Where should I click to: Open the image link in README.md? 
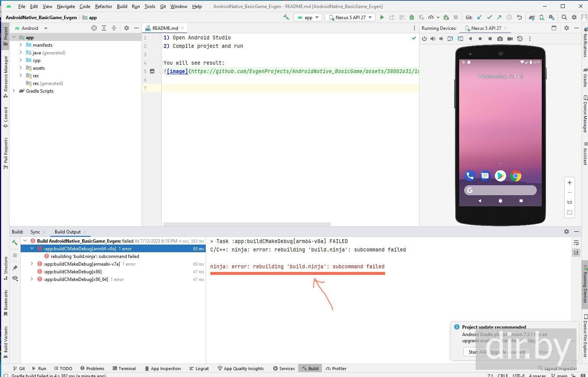click(x=177, y=71)
